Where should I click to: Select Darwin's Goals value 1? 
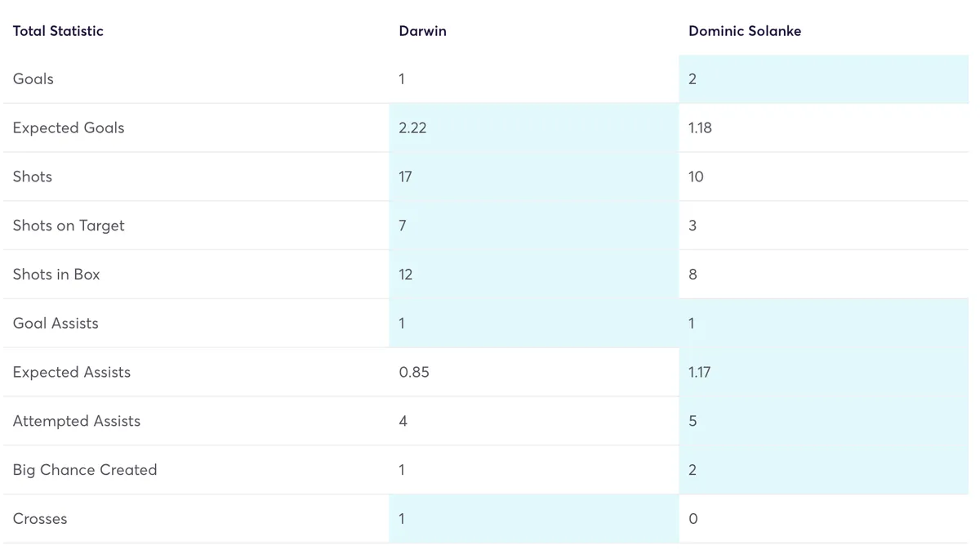(x=402, y=79)
